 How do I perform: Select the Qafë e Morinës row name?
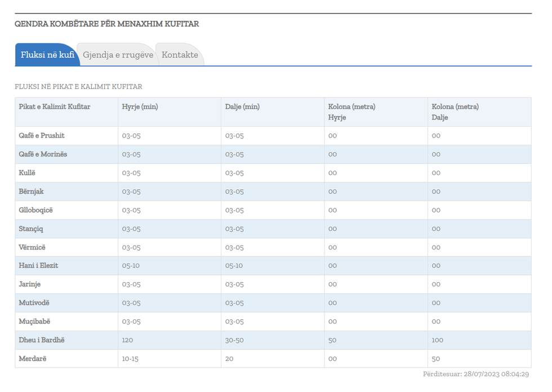click(43, 154)
